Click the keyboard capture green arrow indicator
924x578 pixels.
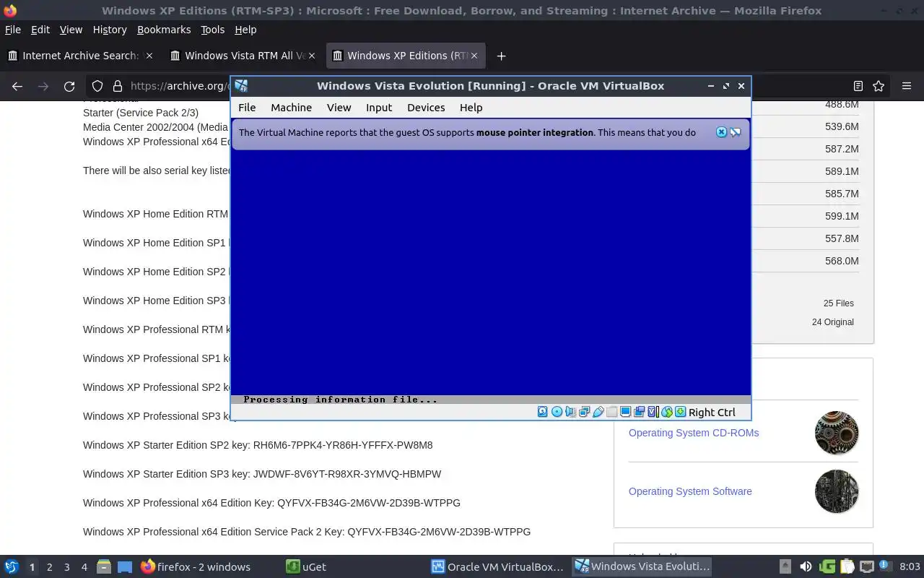tap(680, 412)
